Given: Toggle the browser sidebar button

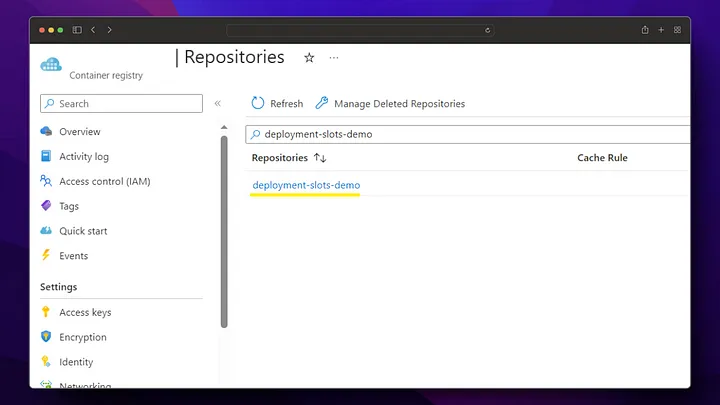Looking at the screenshot, I should [77, 30].
